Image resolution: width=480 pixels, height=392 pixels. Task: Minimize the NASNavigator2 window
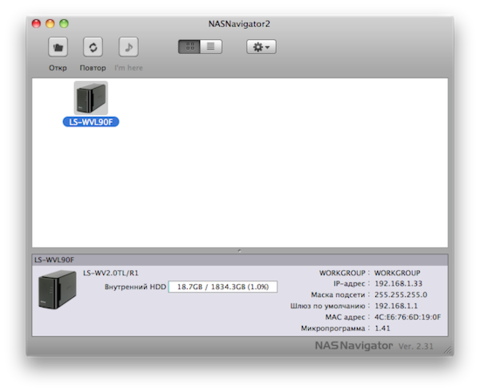(x=50, y=24)
